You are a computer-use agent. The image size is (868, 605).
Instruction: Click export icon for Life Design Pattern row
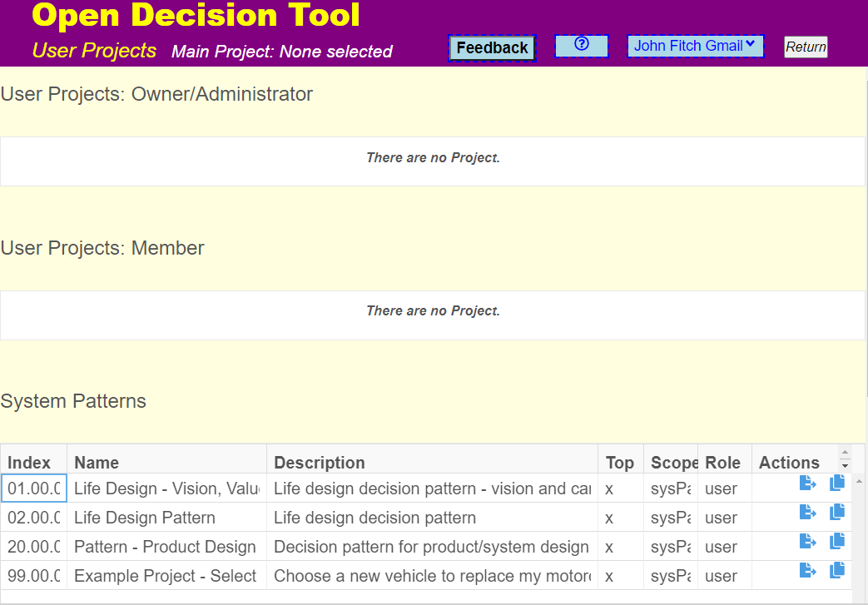[x=807, y=512]
